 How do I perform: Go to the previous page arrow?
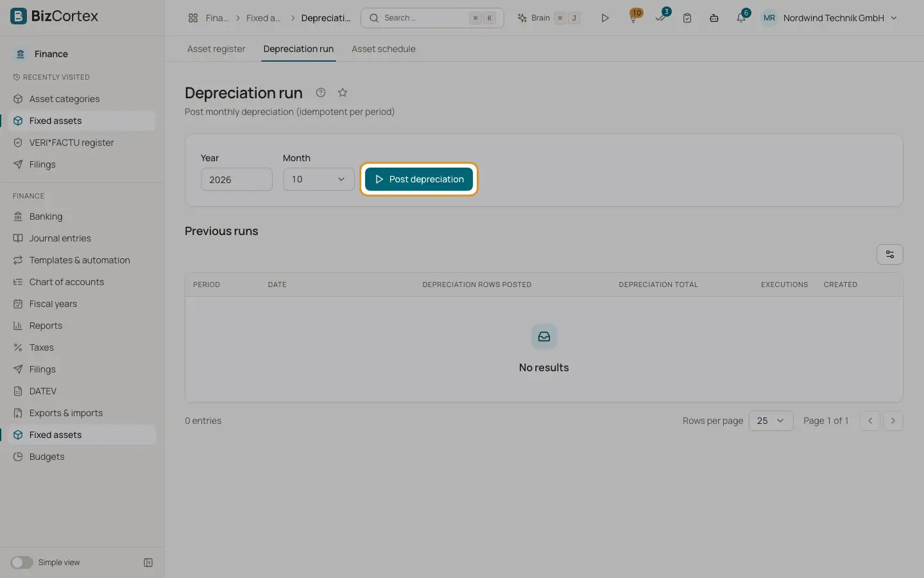click(x=870, y=421)
